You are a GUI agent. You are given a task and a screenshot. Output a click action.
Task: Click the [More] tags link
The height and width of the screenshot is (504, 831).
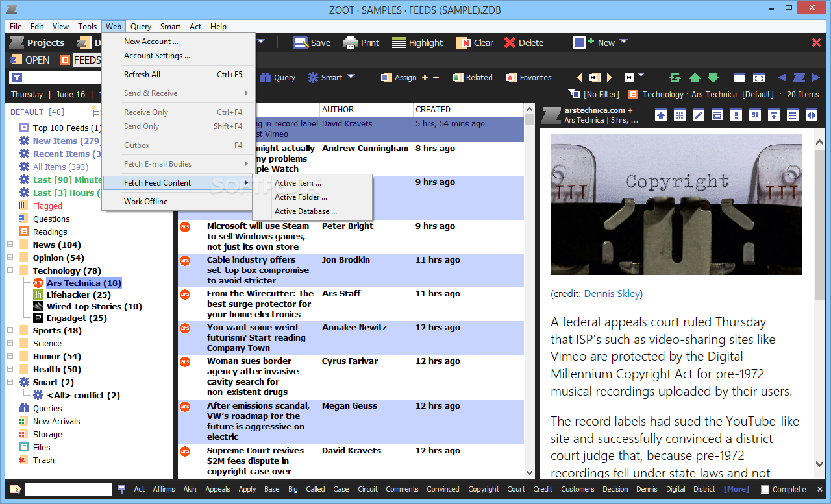pos(736,489)
